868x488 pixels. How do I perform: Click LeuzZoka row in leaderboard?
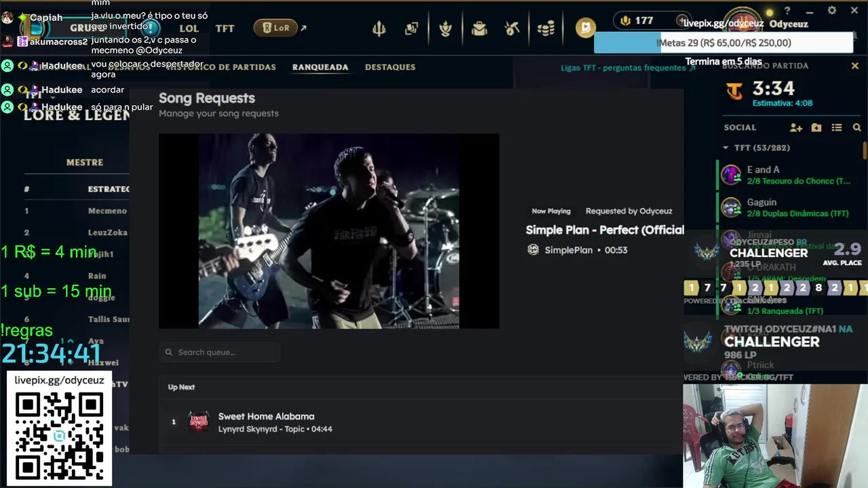(x=75, y=232)
